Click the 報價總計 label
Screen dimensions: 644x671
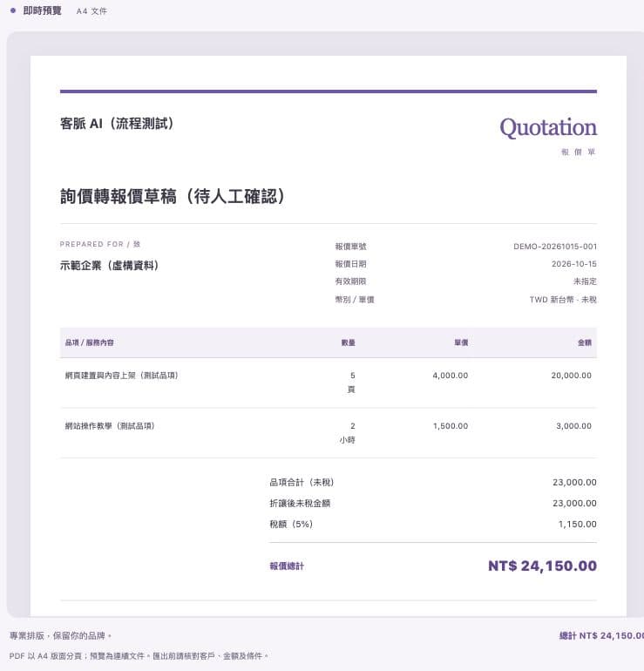pyautogui.click(x=286, y=566)
